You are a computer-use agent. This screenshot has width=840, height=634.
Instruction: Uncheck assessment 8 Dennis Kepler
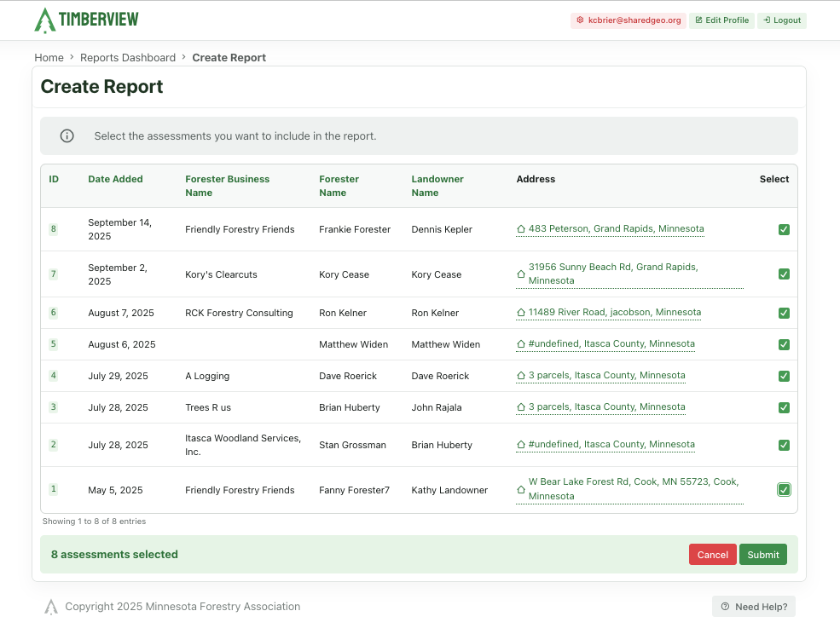tap(784, 229)
